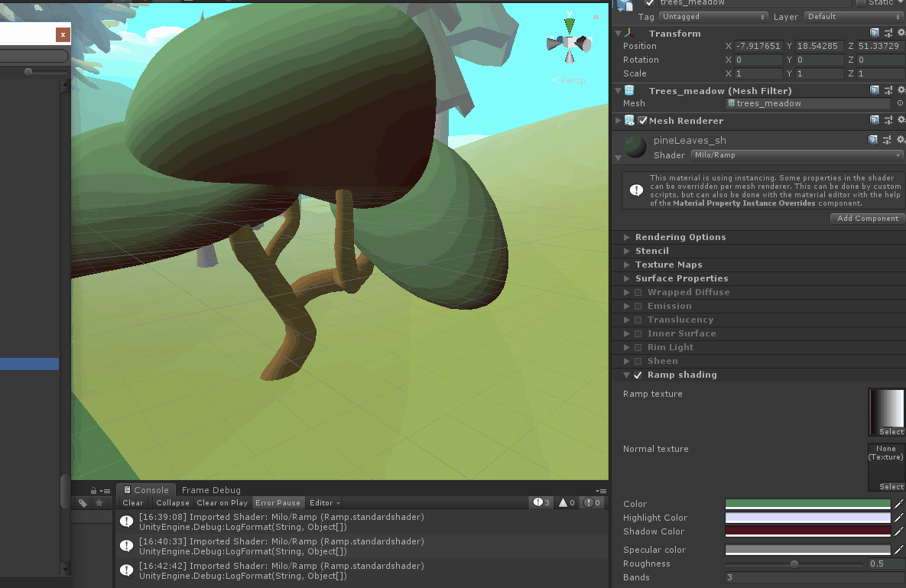
Task: Toggle warning messages filter in Console
Action: click(567, 502)
